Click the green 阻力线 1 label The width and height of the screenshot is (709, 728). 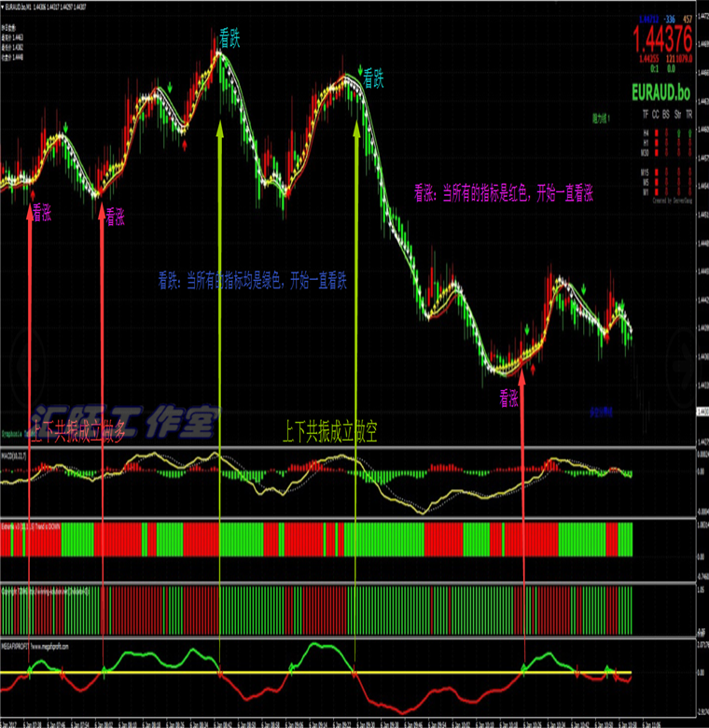(601, 119)
